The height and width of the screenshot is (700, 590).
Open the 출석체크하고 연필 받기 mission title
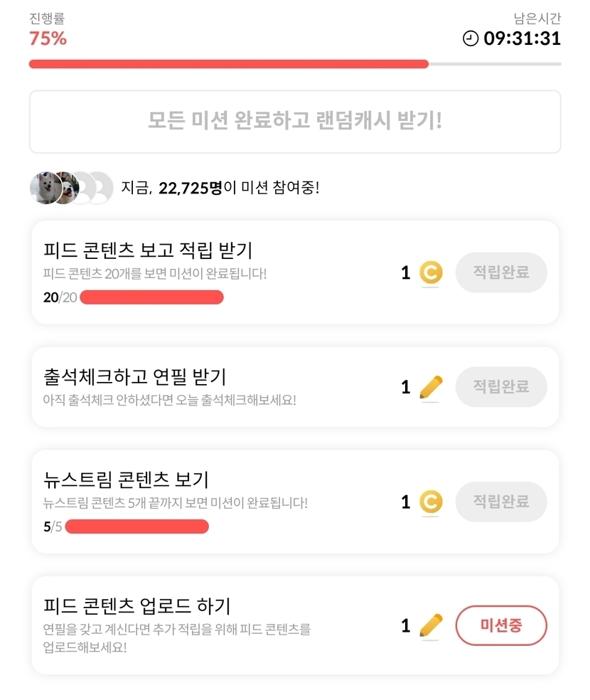(x=134, y=376)
